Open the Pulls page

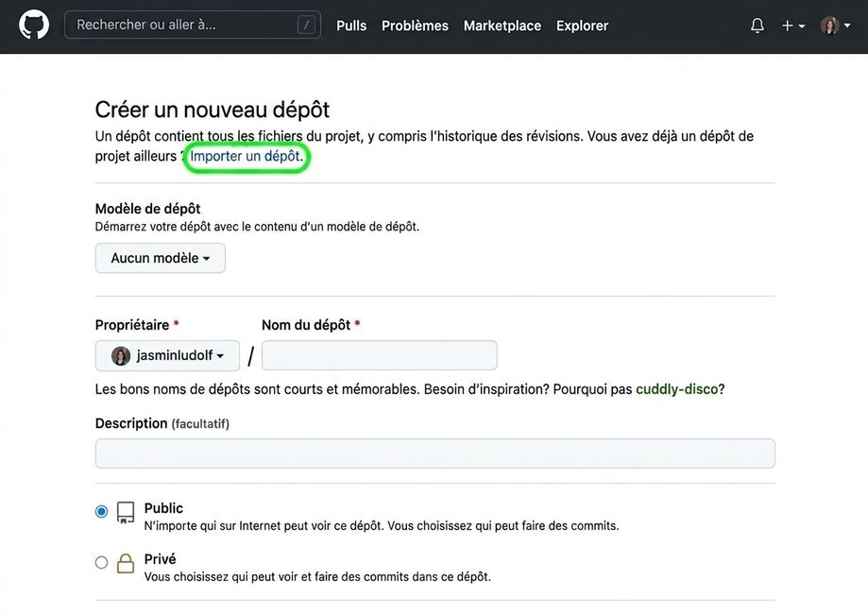[x=351, y=26]
